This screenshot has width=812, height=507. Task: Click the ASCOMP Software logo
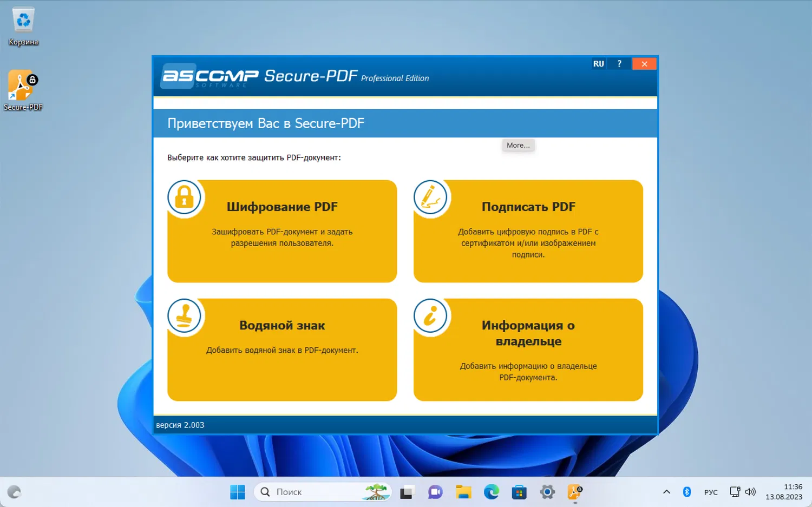point(210,76)
